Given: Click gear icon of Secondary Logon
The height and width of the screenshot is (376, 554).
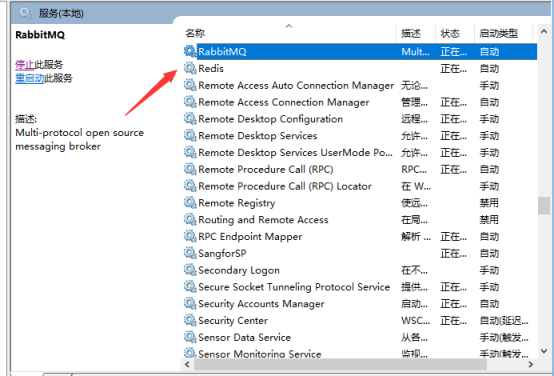Looking at the screenshot, I should pyautogui.click(x=190, y=270).
